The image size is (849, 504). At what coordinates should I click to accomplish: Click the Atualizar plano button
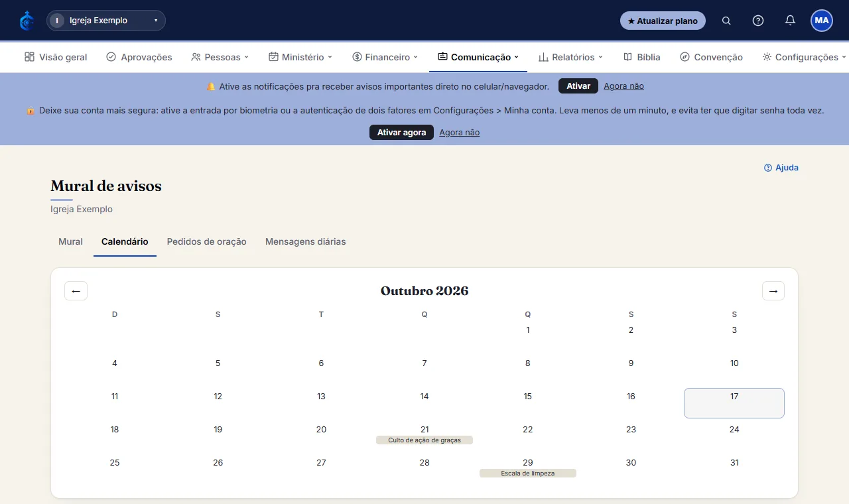[663, 21]
